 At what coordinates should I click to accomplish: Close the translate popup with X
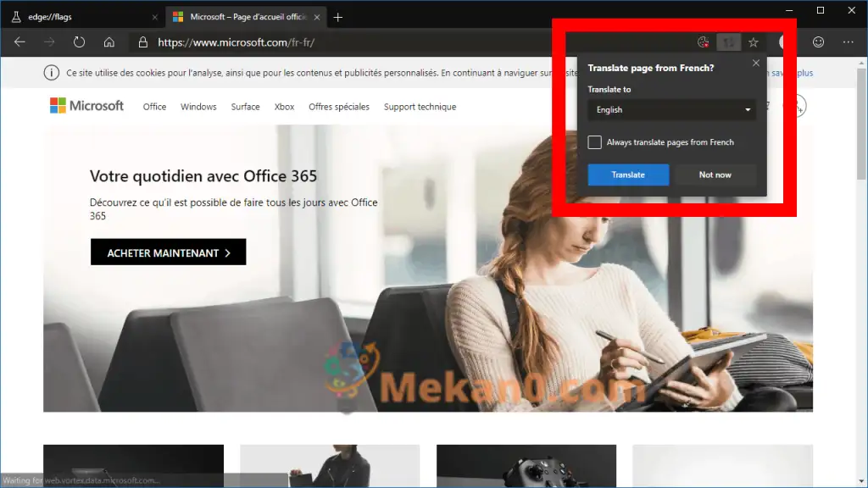[x=756, y=64]
